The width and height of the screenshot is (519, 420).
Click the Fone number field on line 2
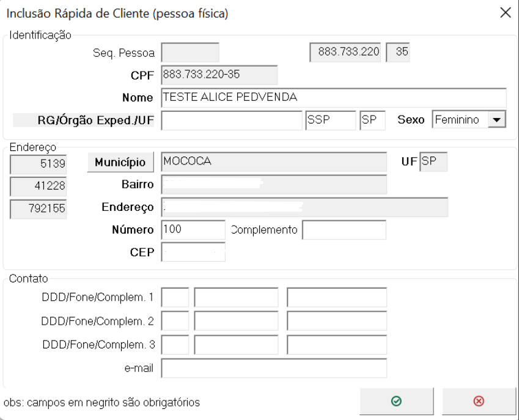236,321
